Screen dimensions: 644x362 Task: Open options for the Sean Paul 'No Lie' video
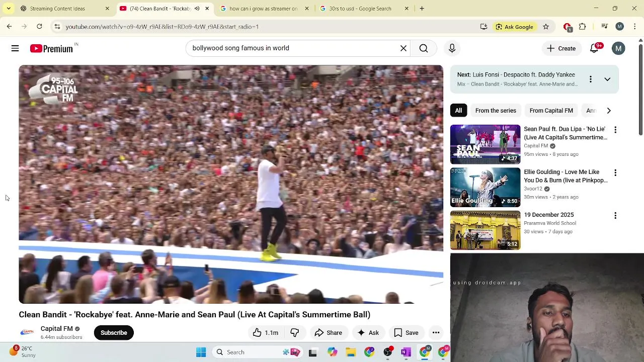[x=615, y=130]
